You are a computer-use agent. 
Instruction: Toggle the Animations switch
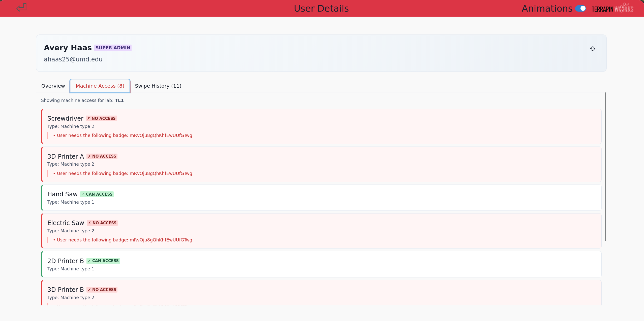tap(580, 9)
